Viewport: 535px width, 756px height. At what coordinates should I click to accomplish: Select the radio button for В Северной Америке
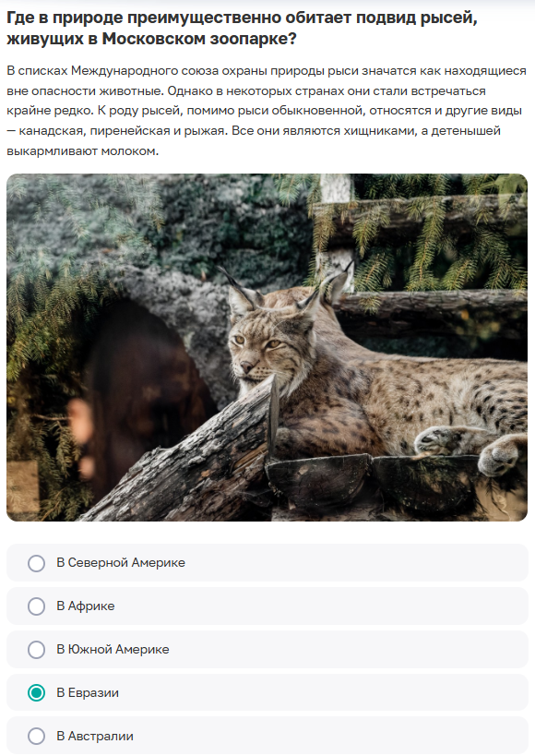pos(37,563)
